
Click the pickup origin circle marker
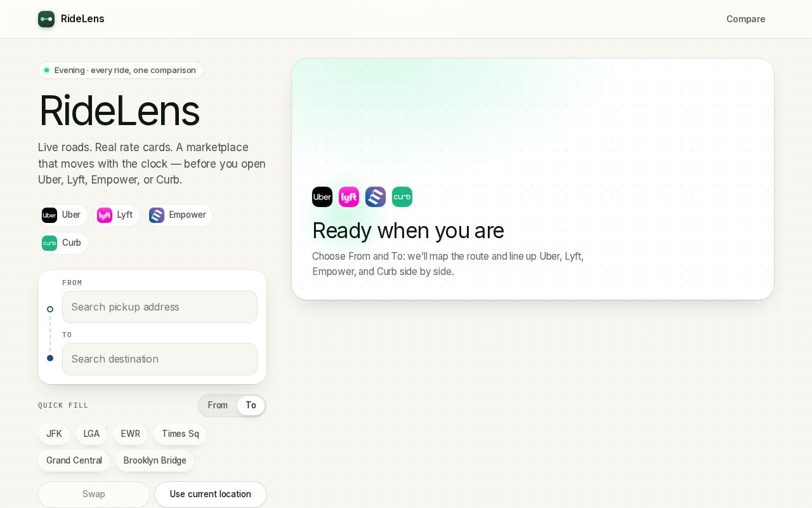[x=50, y=309]
